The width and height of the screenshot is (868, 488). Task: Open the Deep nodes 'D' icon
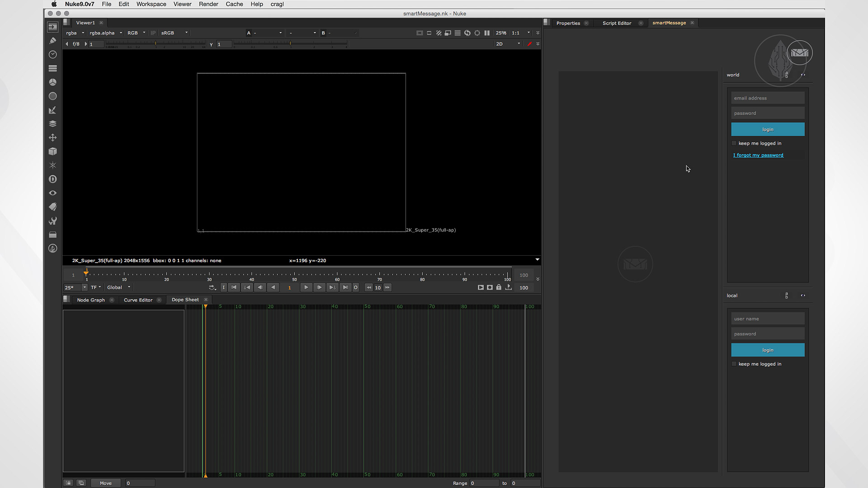point(52,179)
